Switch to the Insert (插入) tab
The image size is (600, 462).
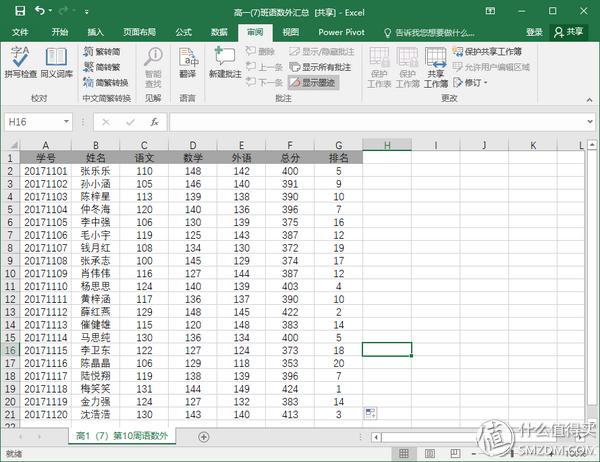coord(95,32)
